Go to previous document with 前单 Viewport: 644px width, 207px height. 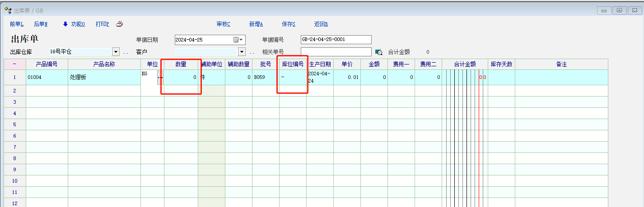pos(16,24)
